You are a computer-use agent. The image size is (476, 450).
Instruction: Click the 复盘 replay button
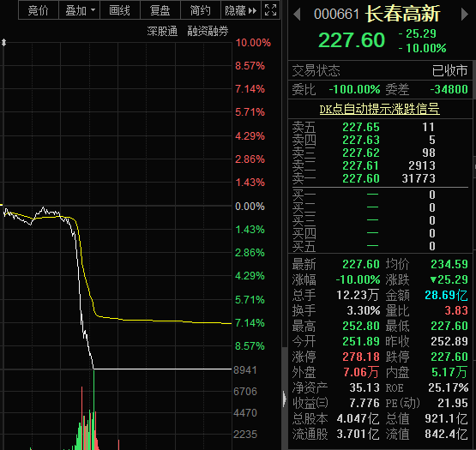point(160,10)
